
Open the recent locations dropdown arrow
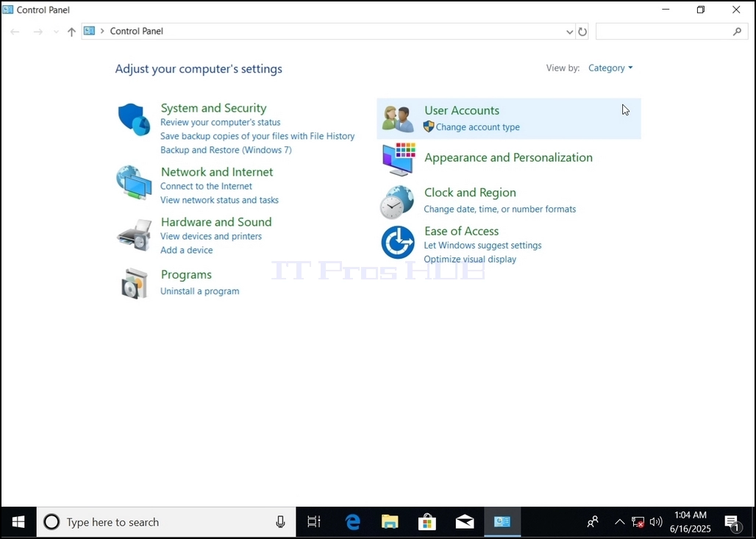(56, 32)
